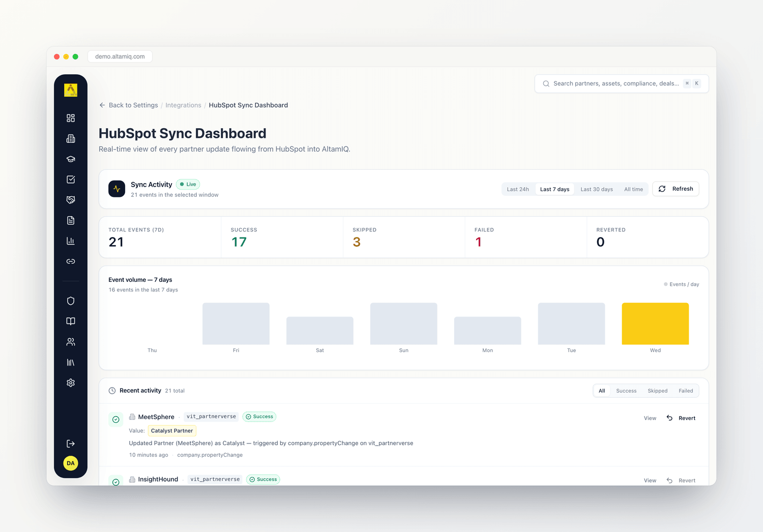Select the Last 7 days time range

(554, 189)
